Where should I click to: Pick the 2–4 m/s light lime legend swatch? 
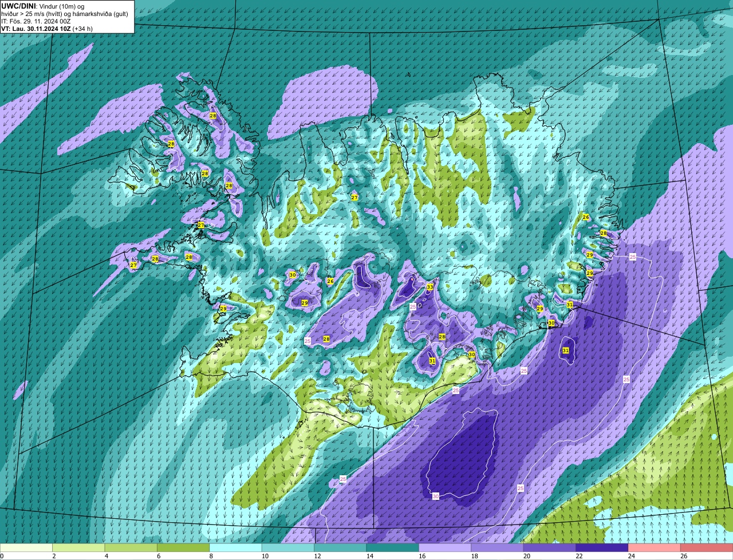[x=79, y=547]
